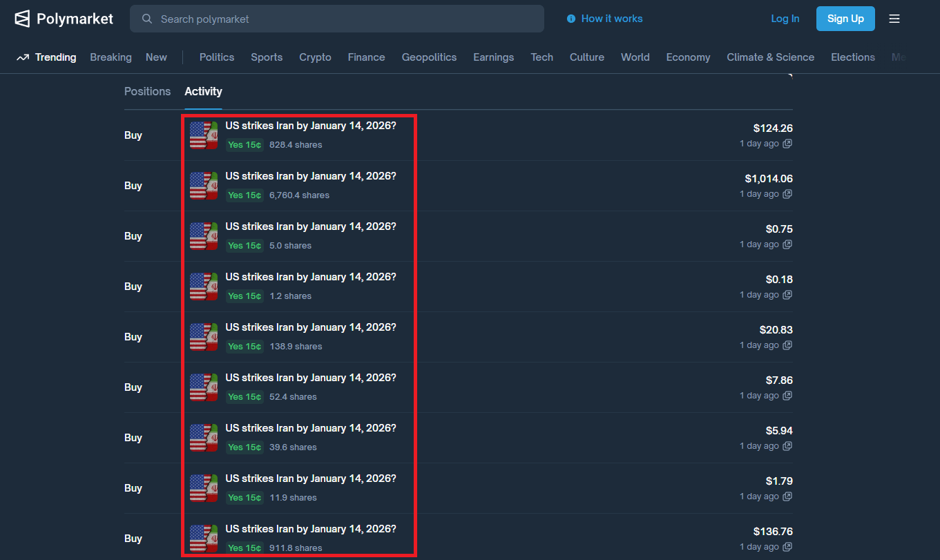This screenshot has width=940, height=560.
Task: Click the 1 day ago text under $7.86
Action: 759,396
